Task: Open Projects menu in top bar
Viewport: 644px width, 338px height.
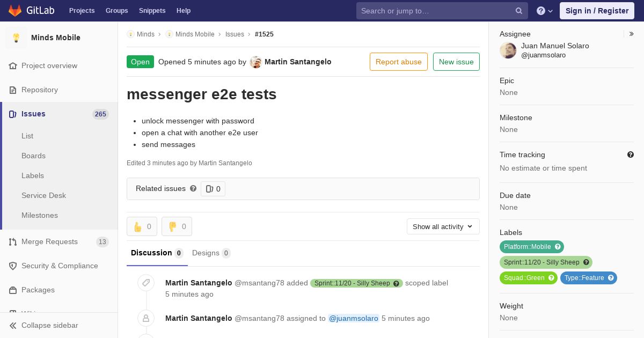Action: (x=82, y=11)
